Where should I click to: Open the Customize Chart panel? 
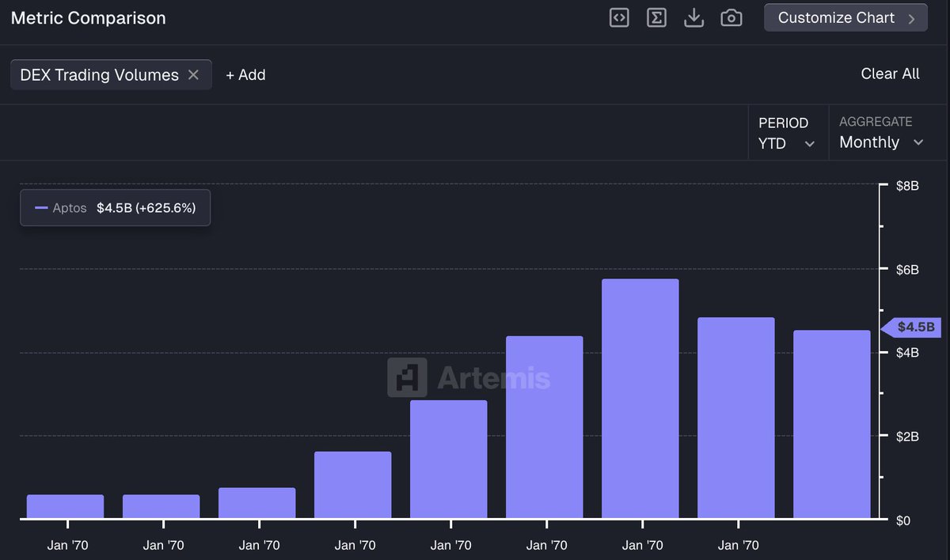coord(845,17)
